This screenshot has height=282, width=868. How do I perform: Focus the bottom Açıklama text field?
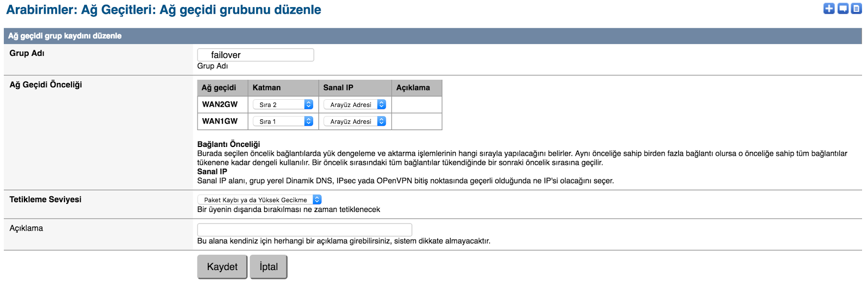[304, 229]
